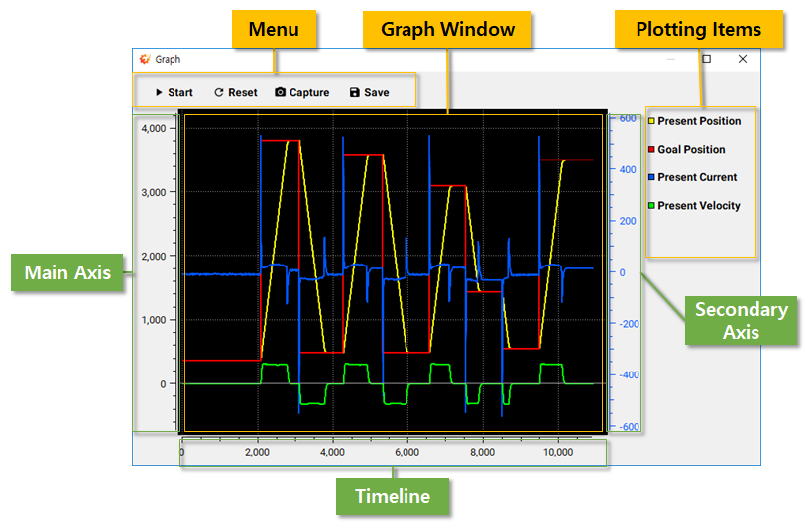Toggle Present Current blue swatch

[652, 177]
